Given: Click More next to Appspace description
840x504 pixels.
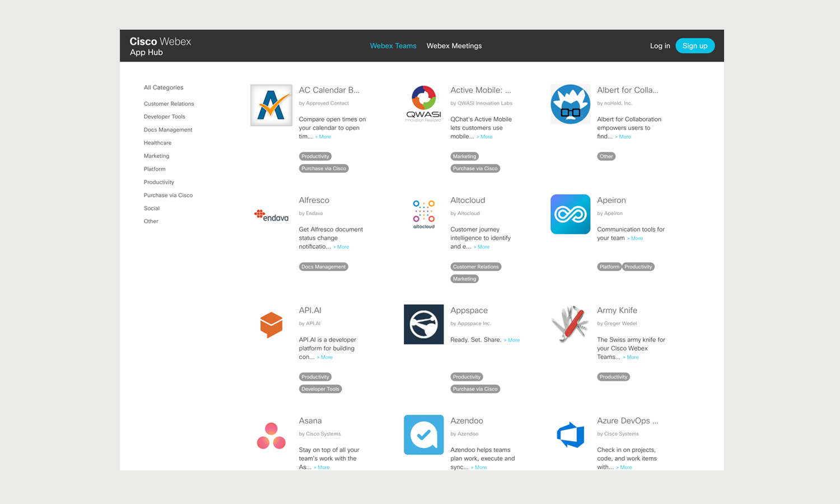Looking at the screenshot, I should [x=512, y=340].
